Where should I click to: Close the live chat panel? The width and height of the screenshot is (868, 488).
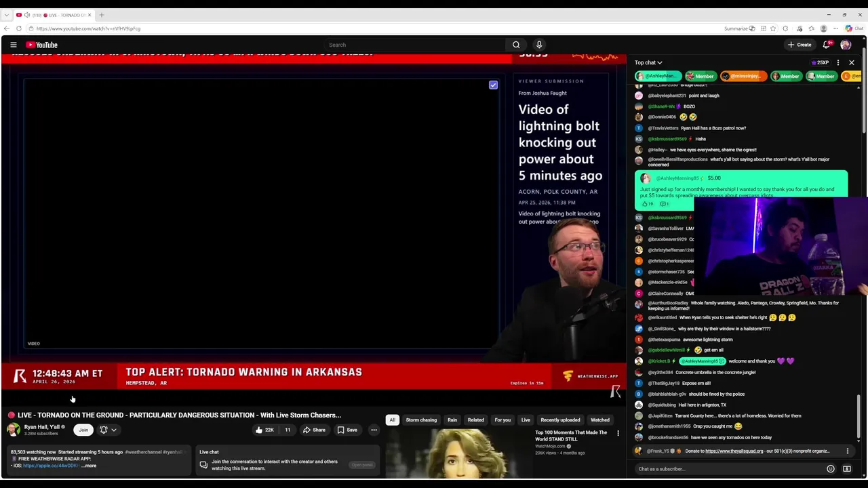852,63
